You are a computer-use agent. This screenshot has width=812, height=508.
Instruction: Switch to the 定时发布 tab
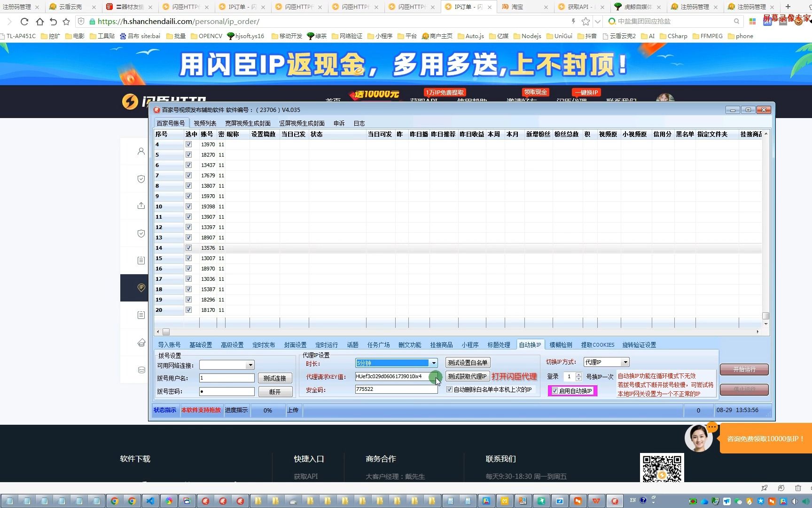(x=264, y=345)
